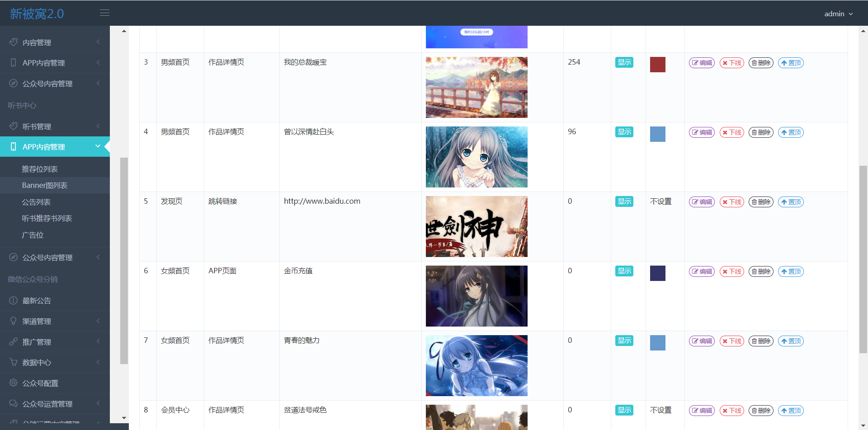Pin the 金币充值 banner to top (置顶)
The image size is (868, 430).
coord(791,271)
